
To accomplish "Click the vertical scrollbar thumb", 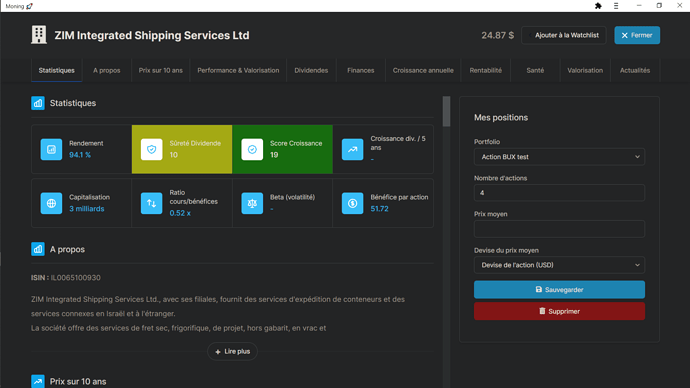I will tap(447, 111).
